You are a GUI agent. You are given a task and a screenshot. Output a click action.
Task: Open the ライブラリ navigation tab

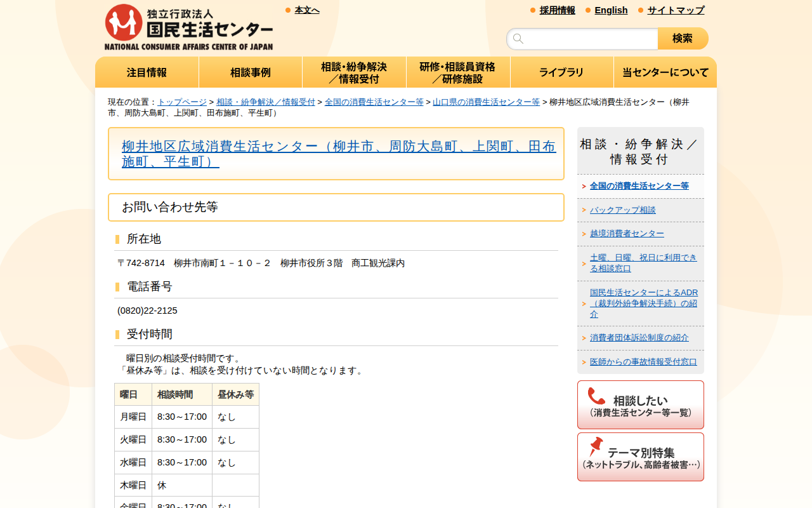coord(561,72)
